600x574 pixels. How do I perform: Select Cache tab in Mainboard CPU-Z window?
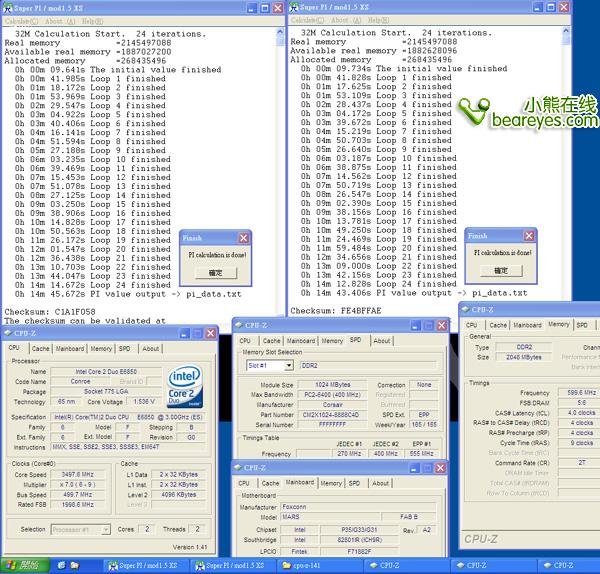[270, 483]
